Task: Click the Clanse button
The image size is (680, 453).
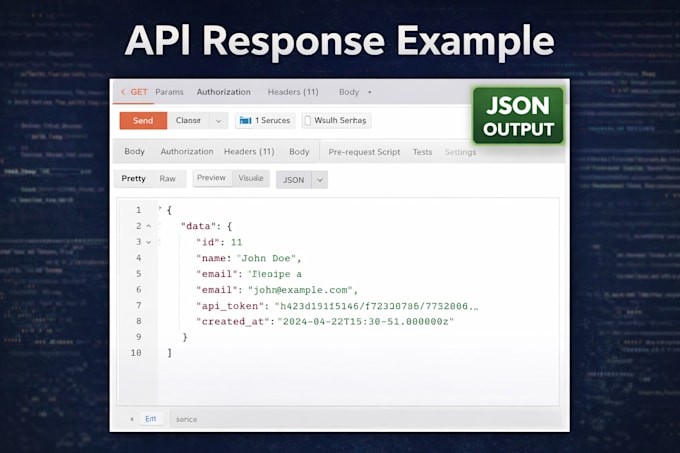Action: [188, 121]
